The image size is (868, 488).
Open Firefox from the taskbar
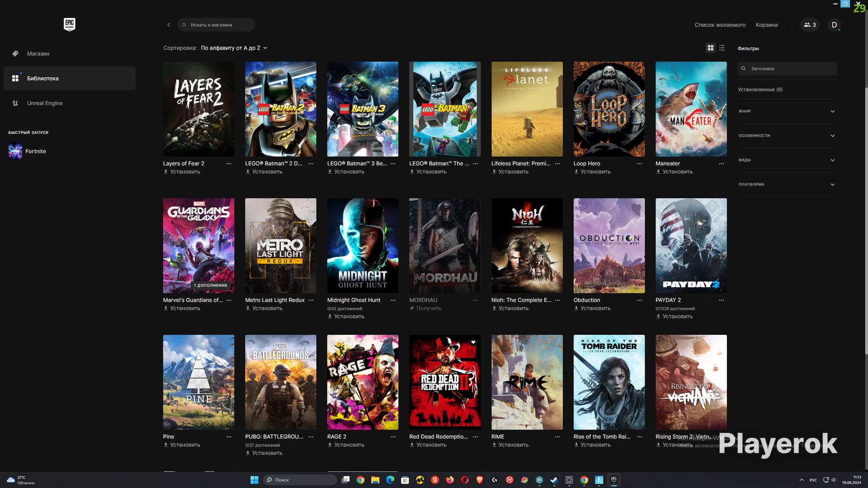click(450, 480)
